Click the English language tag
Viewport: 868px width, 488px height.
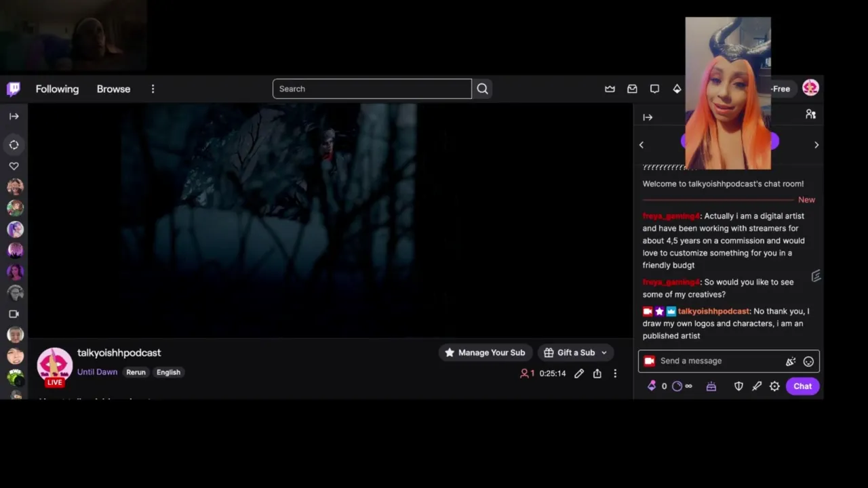[168, 372]
